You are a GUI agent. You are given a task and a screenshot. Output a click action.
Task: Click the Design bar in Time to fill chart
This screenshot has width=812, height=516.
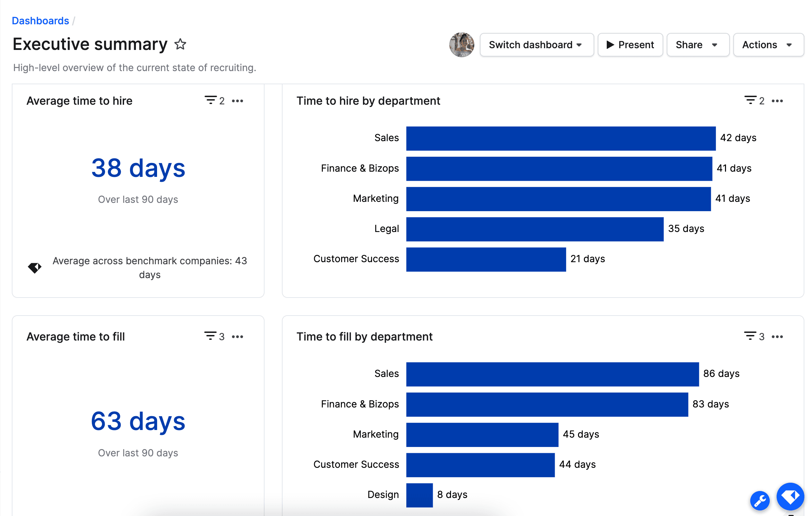click(419, 495)
